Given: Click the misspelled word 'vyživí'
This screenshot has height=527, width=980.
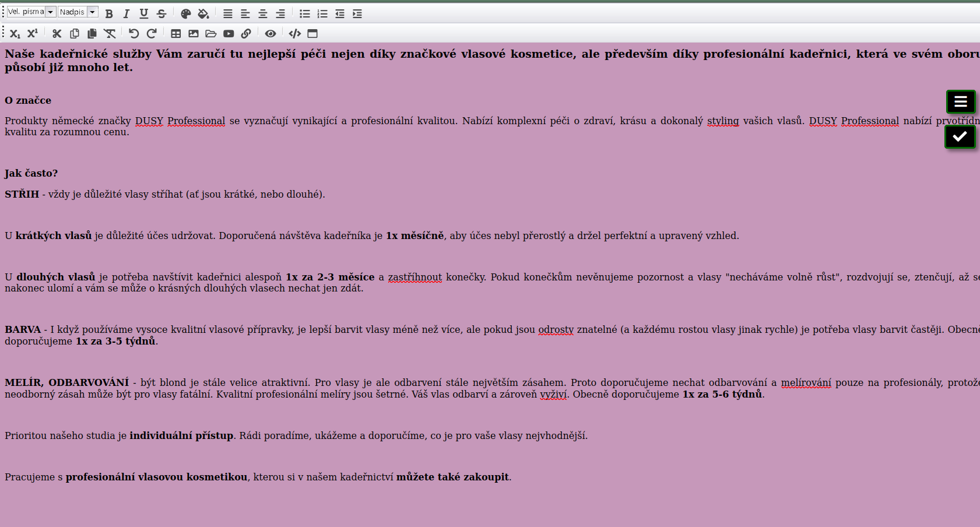Looking at the screenshot, I should [x=554, y=394].
